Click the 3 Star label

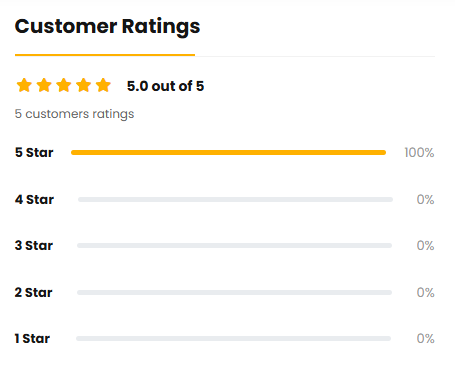click(x=34, y=246)
